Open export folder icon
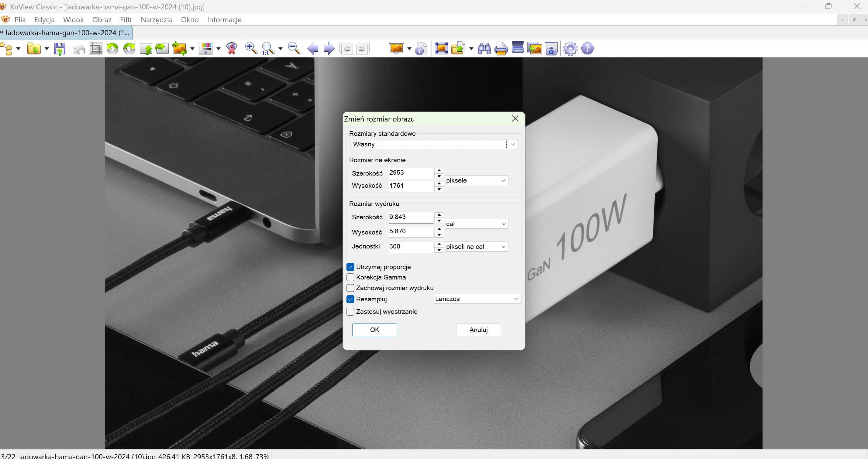 tap(458, 49)
